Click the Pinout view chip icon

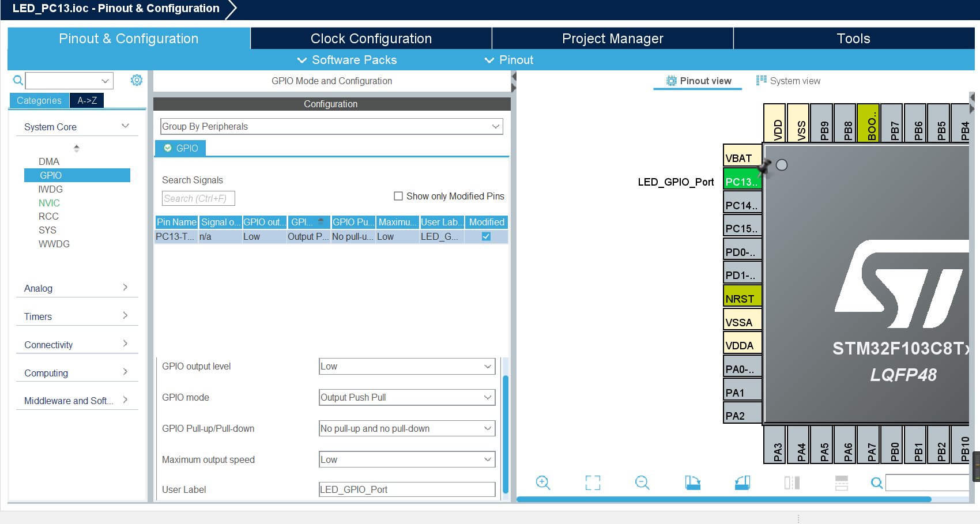pos(671,81)
